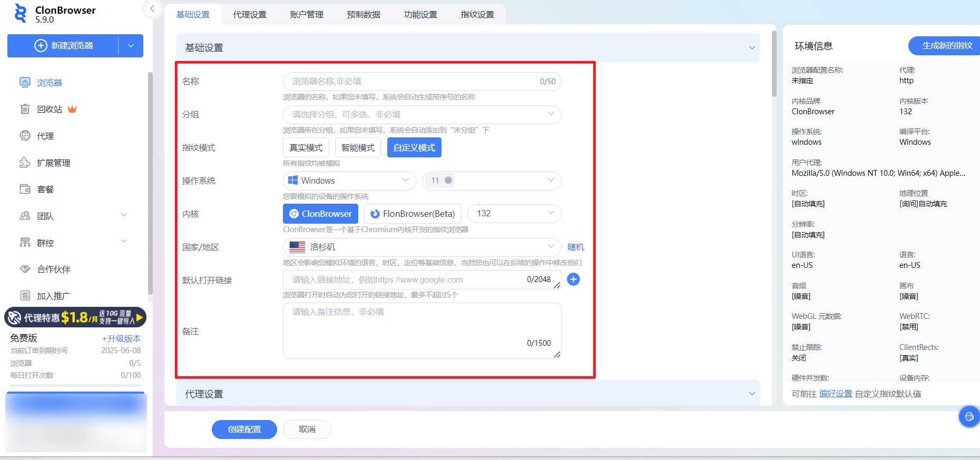The width and height of the screenshot is (980, 460).
Task: Open the 分组 group selector
Action: point(422,115)
